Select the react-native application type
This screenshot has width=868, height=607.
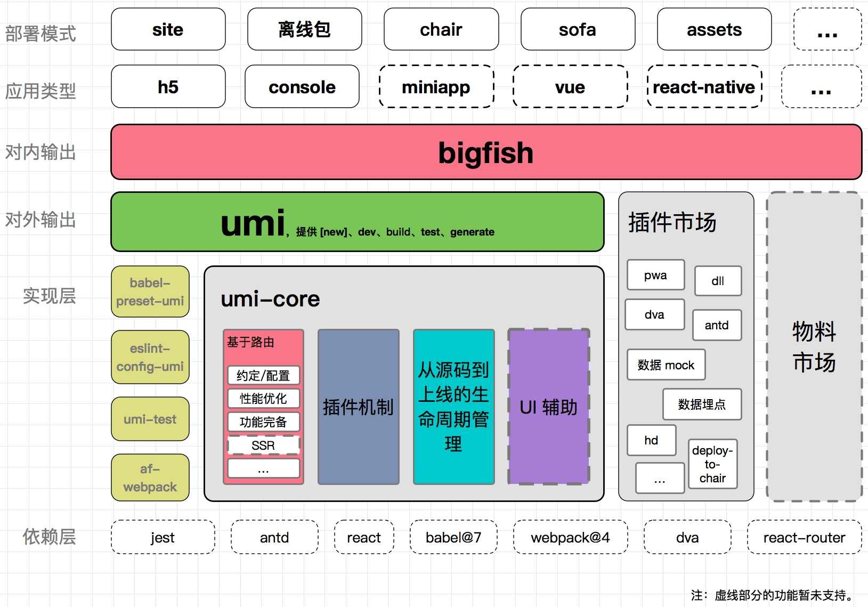pyautogui.click(x=704, y=87)
